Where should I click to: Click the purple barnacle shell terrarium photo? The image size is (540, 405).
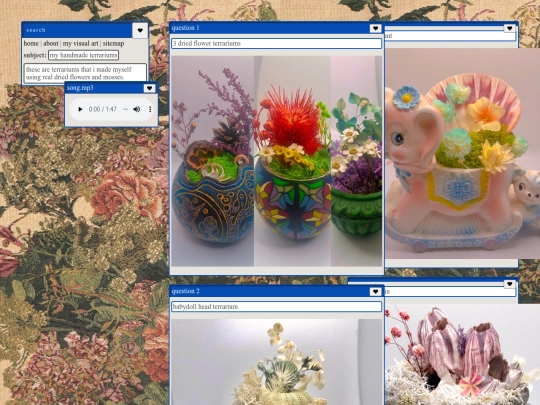[x=462, y=354]
